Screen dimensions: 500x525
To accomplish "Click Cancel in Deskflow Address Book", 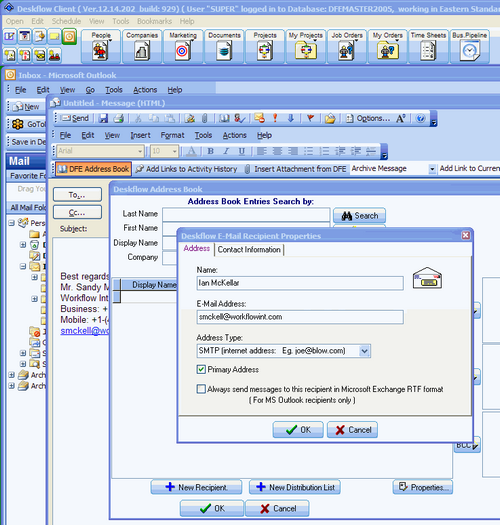I will click(277, 509).
